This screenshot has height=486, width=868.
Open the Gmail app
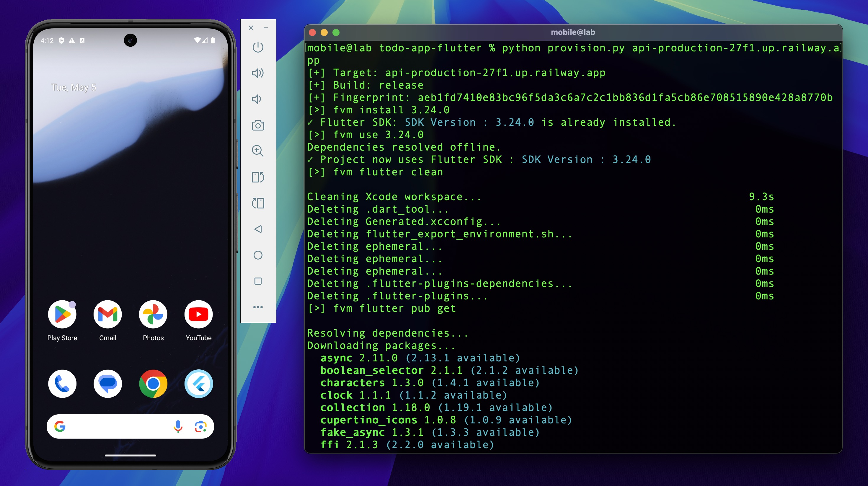[108, 314]
